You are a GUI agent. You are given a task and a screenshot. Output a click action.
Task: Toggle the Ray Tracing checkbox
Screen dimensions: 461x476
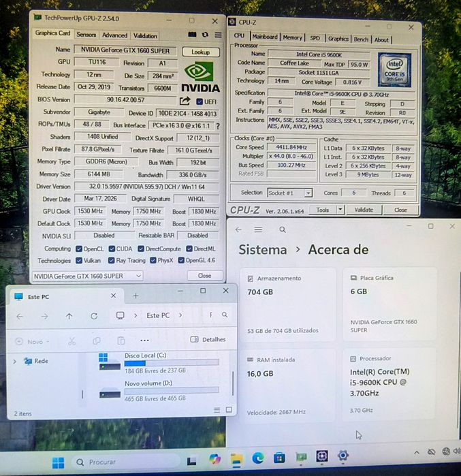coord(112,260)
